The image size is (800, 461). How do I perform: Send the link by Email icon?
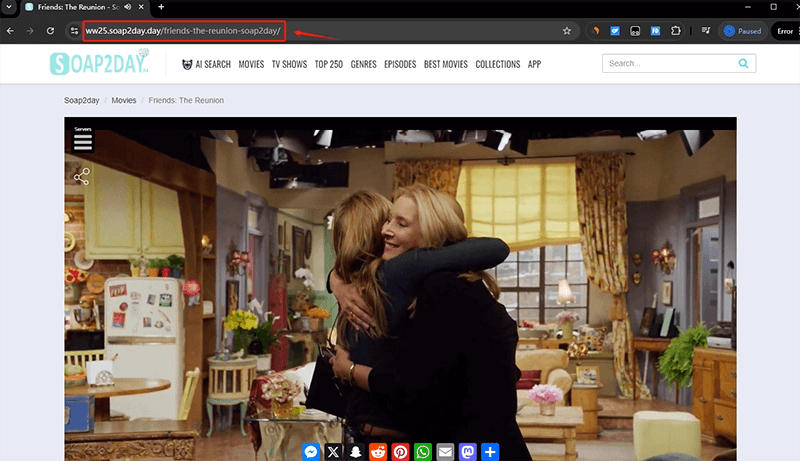pyautogui.click(x=445, y=452)
